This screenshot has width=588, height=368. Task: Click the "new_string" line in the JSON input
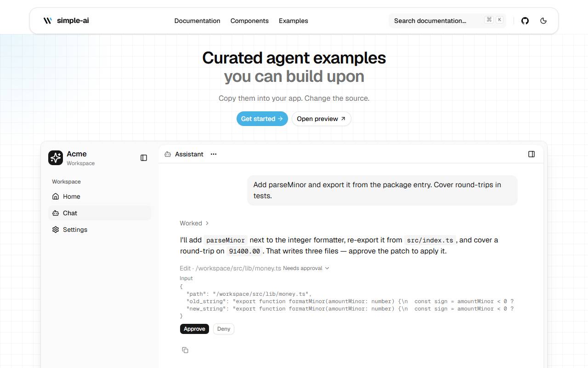[x=350, y=309]
